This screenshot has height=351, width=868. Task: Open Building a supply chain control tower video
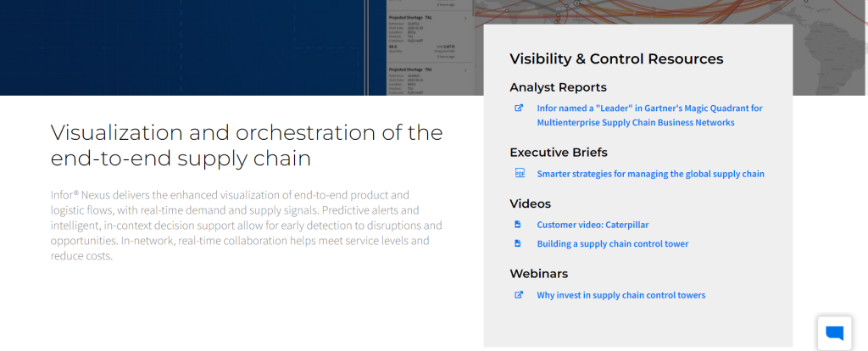(x=612, y=243)
